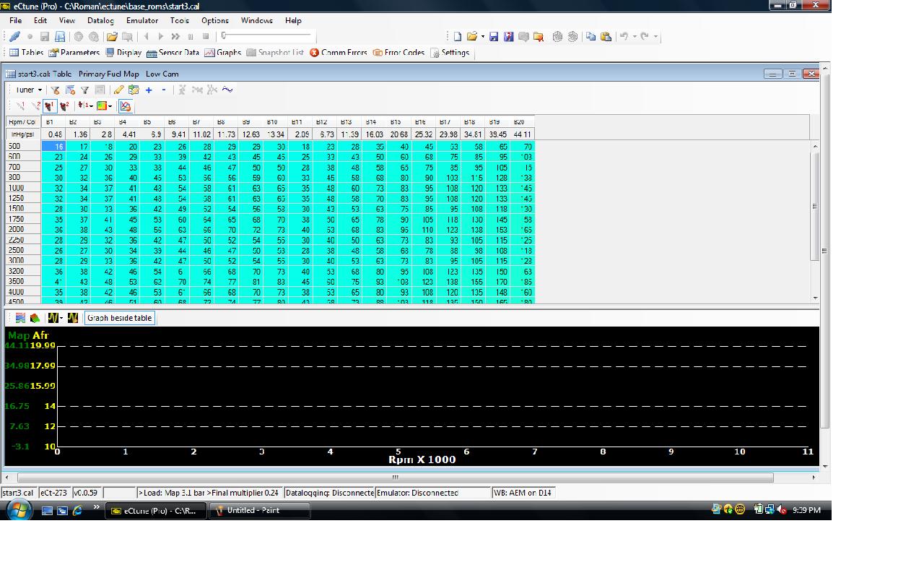Select the 3000 rpm row header

click(x=24, y=261)
